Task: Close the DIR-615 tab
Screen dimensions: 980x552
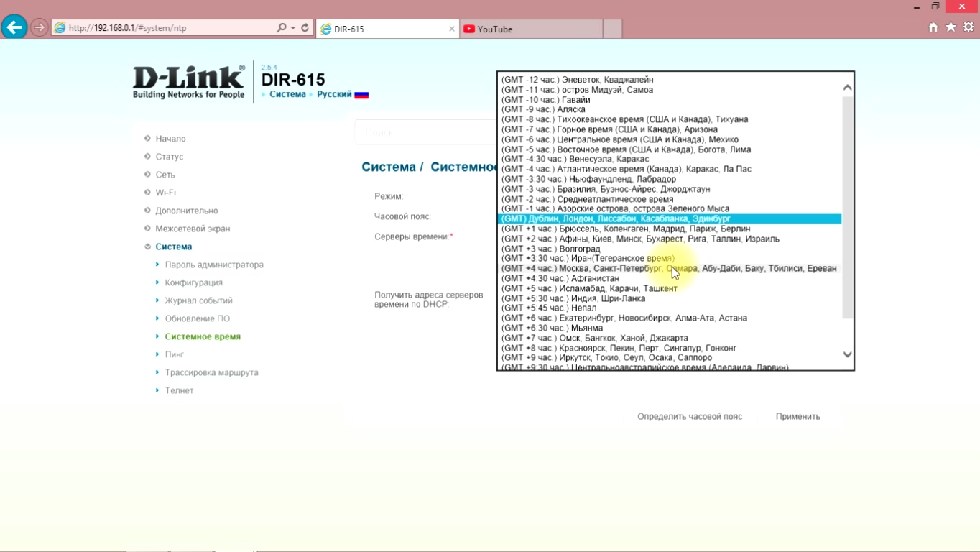Action: click(x=452, y=29)
